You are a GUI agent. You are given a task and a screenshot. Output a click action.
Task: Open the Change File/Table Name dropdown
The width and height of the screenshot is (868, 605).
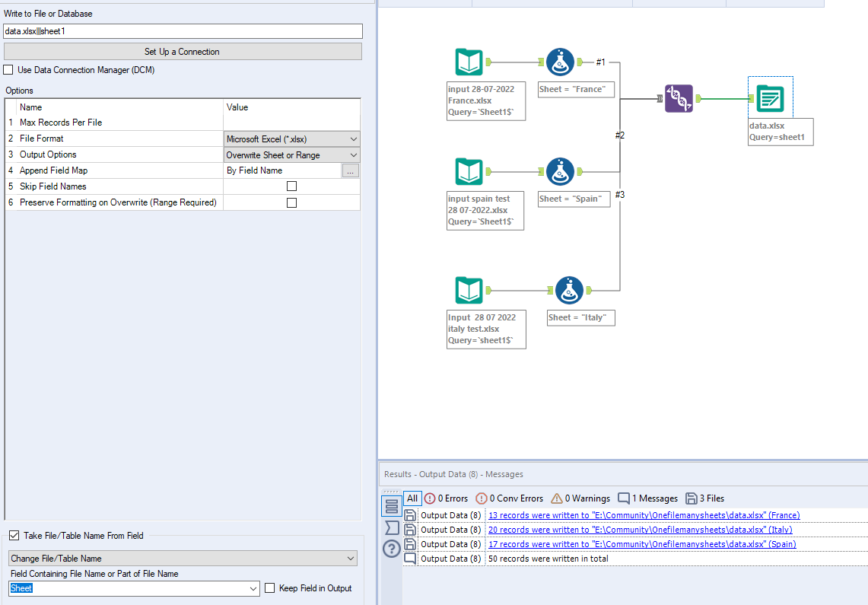(x=183, y=559)
